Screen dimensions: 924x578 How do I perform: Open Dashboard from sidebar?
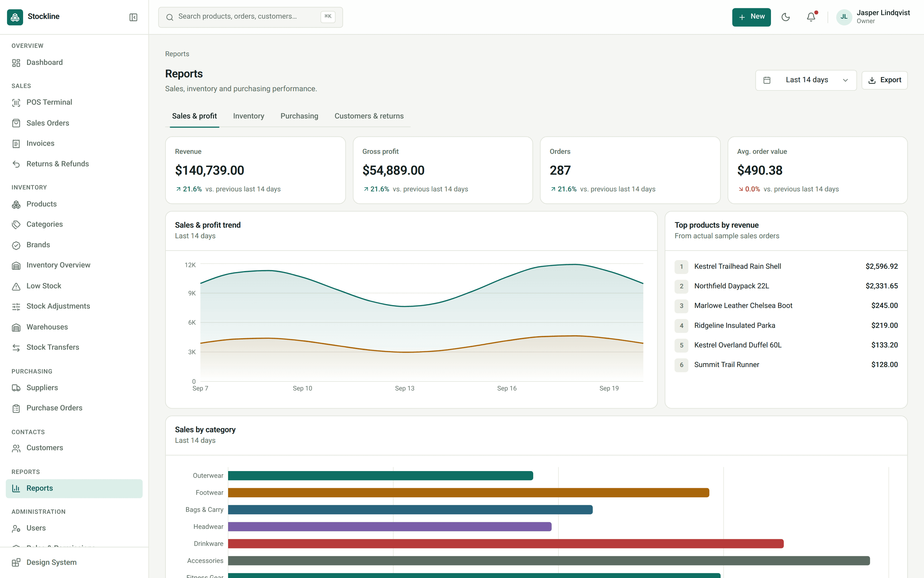(74, 63)
